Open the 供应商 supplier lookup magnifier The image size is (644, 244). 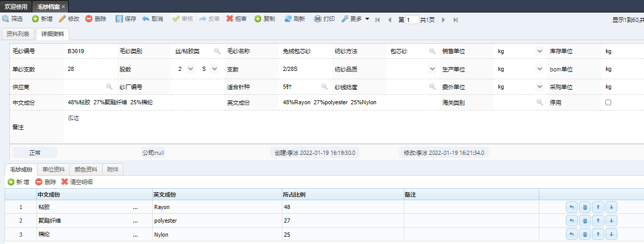[x=109, y=87]
